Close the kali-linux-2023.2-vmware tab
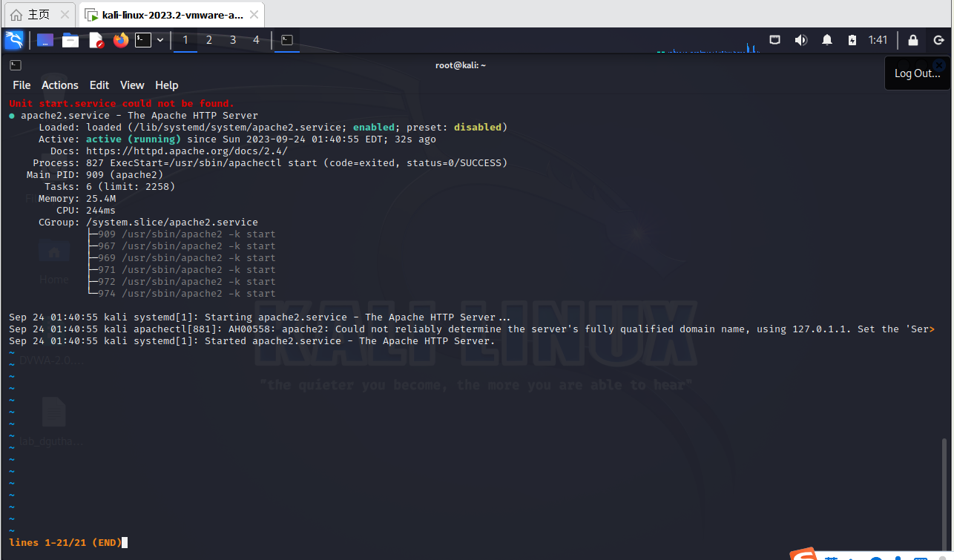This screenshot has height=560, width=954. [254, 15]
